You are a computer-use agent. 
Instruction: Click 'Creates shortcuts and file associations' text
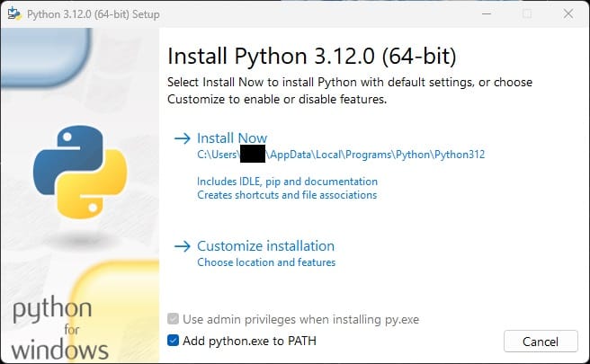click(x=287, y=195)
